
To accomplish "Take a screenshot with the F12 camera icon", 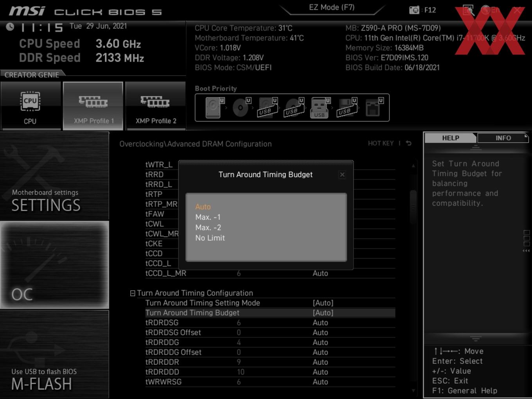I will (414, 10).
